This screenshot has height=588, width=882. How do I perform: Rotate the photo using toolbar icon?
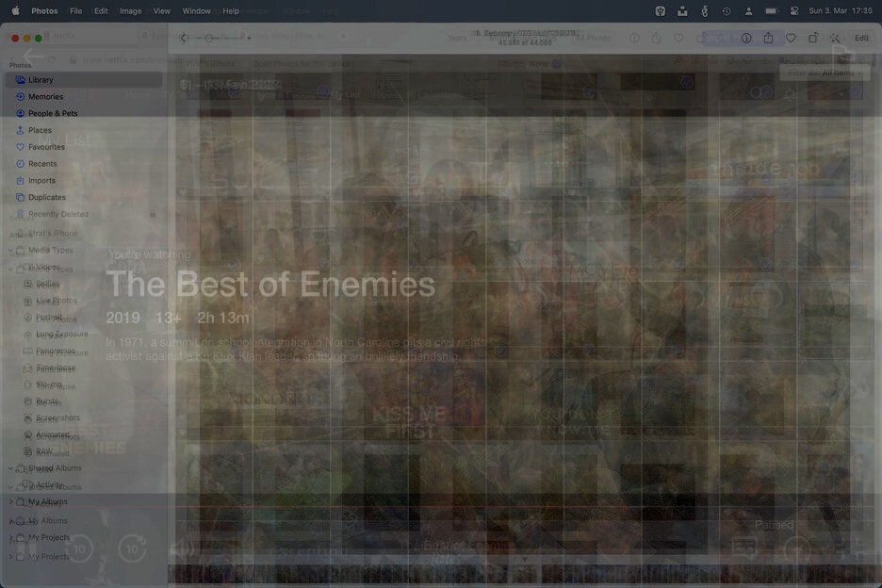[813, 38]
